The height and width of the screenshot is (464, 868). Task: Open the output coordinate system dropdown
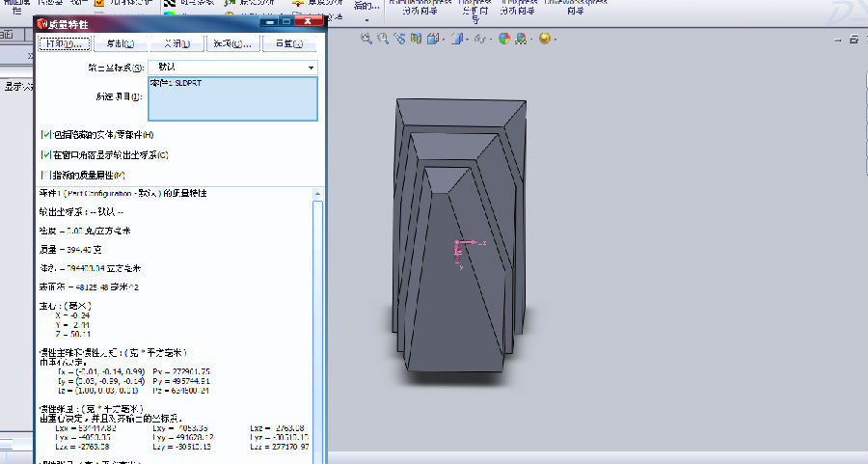tap(312, 68)
